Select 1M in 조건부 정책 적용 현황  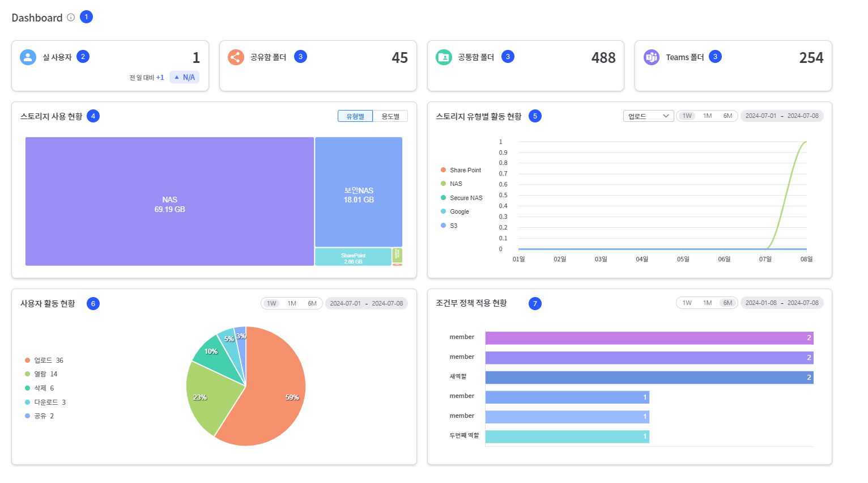tap(707, 303)
